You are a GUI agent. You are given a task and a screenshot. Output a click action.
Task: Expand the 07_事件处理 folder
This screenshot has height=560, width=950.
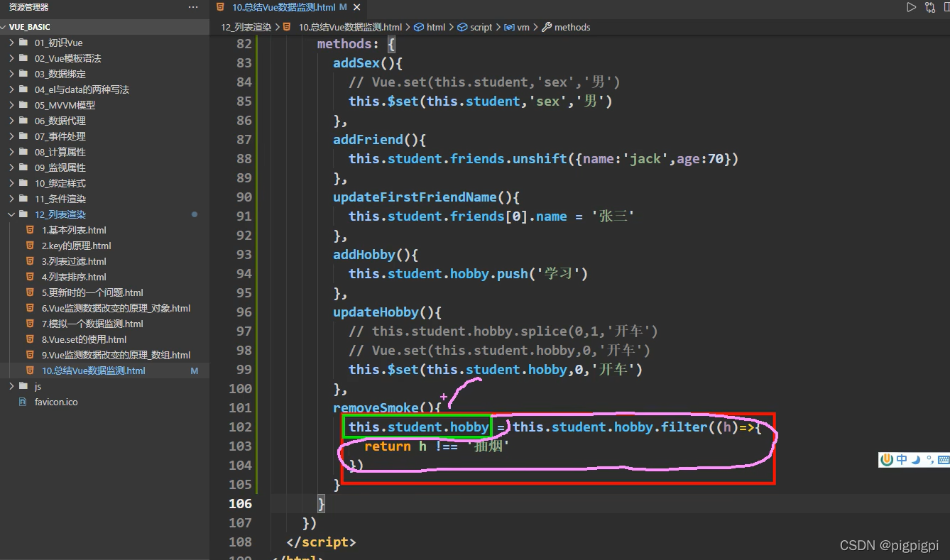(x=105, y=136)
